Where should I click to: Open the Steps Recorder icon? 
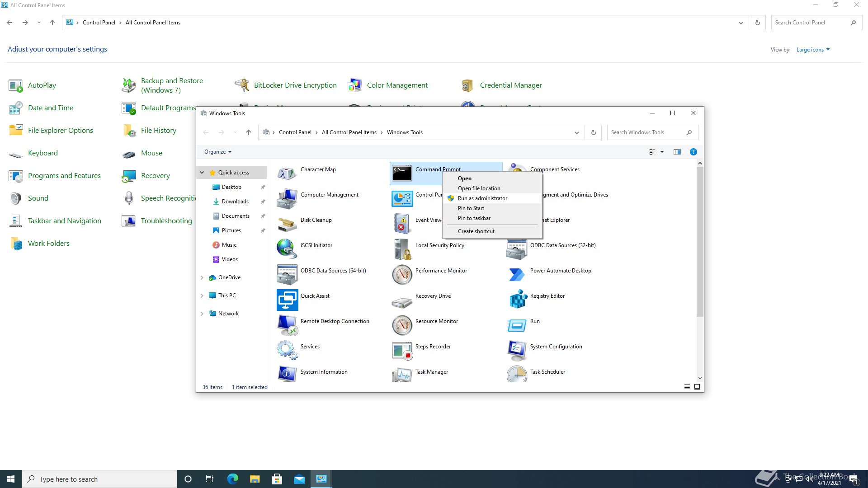(401, 351)
